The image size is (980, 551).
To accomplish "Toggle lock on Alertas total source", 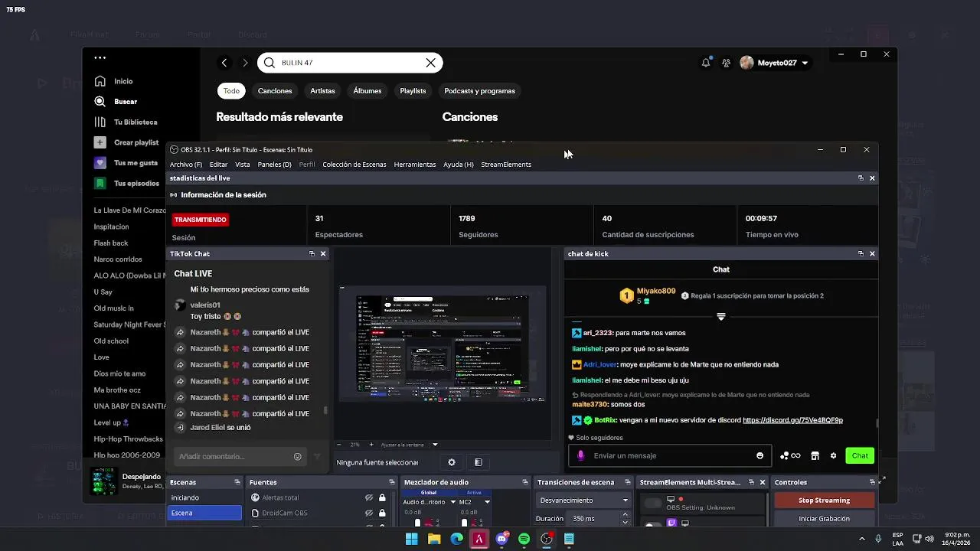I will click(x=382, y=497).
